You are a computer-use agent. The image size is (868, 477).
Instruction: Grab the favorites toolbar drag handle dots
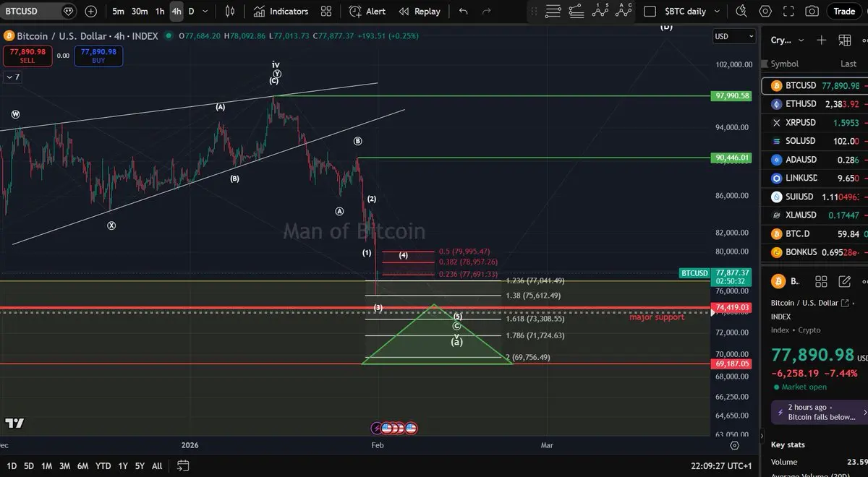pyautogui.click(x=534, y=11)
